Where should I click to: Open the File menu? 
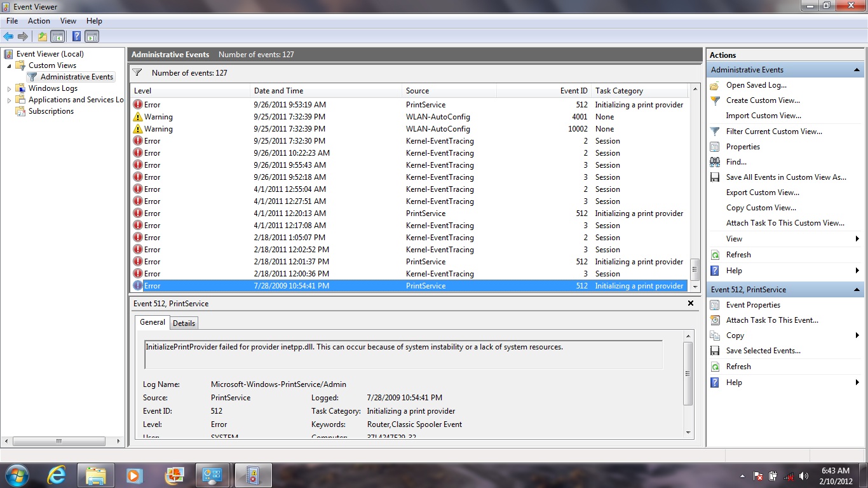point(12,21)
